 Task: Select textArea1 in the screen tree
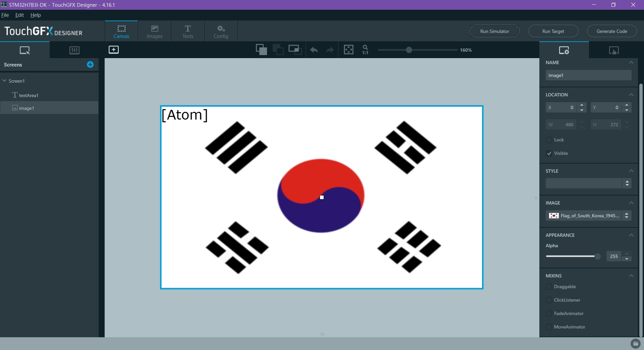[x=49, y=95]
